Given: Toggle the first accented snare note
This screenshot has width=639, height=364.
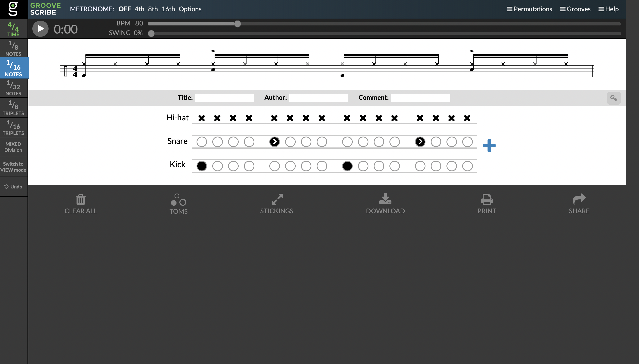Looking at the screenshot, I should (274, 142).
